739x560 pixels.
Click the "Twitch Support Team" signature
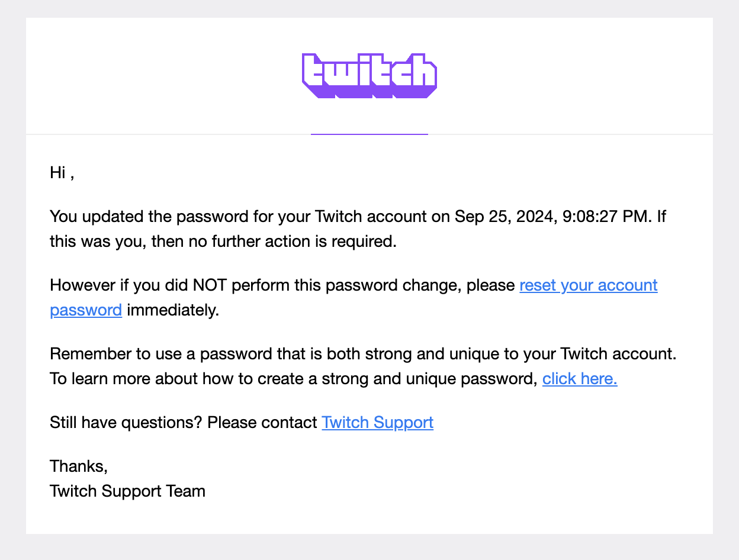pos(128,491)
